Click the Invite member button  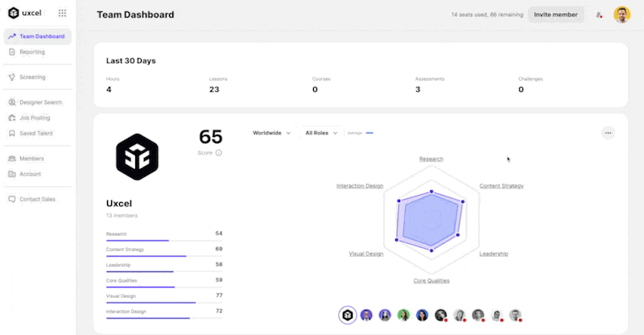[555, 14]
